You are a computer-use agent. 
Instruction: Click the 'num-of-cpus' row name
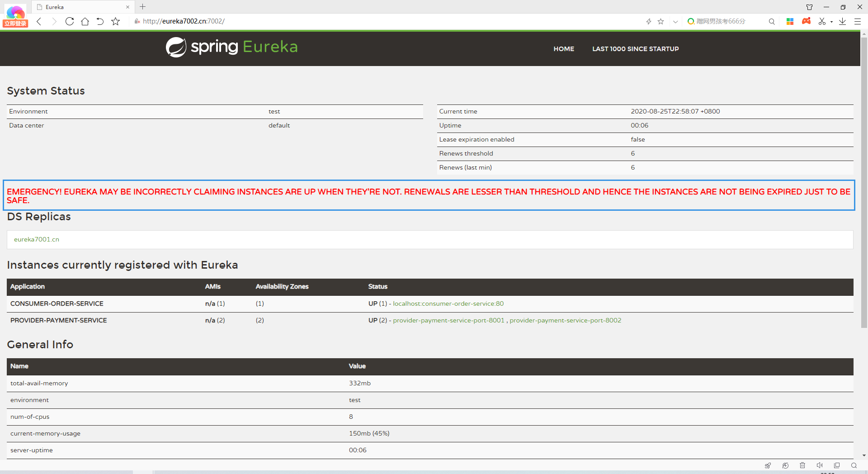(30, 417)
